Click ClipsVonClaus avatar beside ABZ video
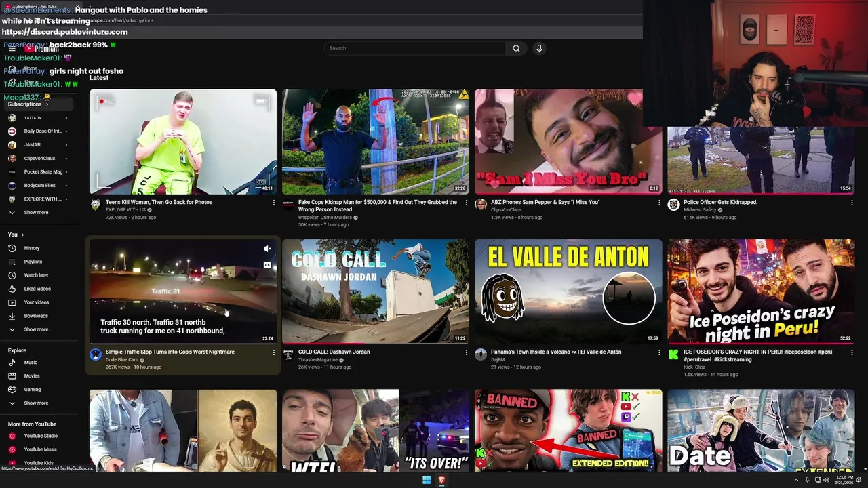The height and width of the screenshot is (488, 868). pyautogui.click(x=481, y=205)
